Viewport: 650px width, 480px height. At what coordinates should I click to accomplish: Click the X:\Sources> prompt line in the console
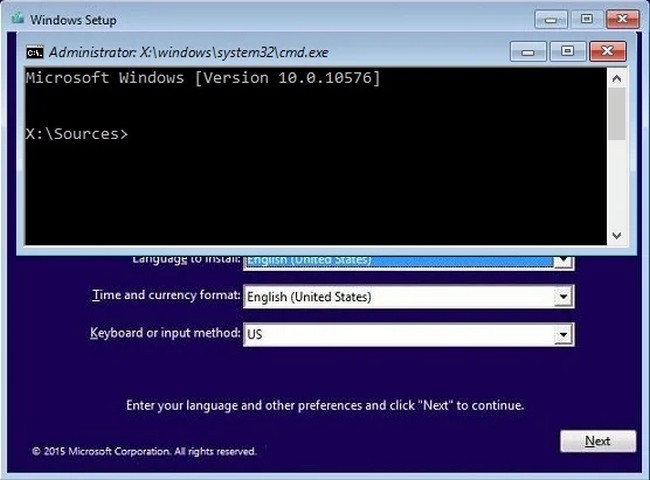point(77,134)
